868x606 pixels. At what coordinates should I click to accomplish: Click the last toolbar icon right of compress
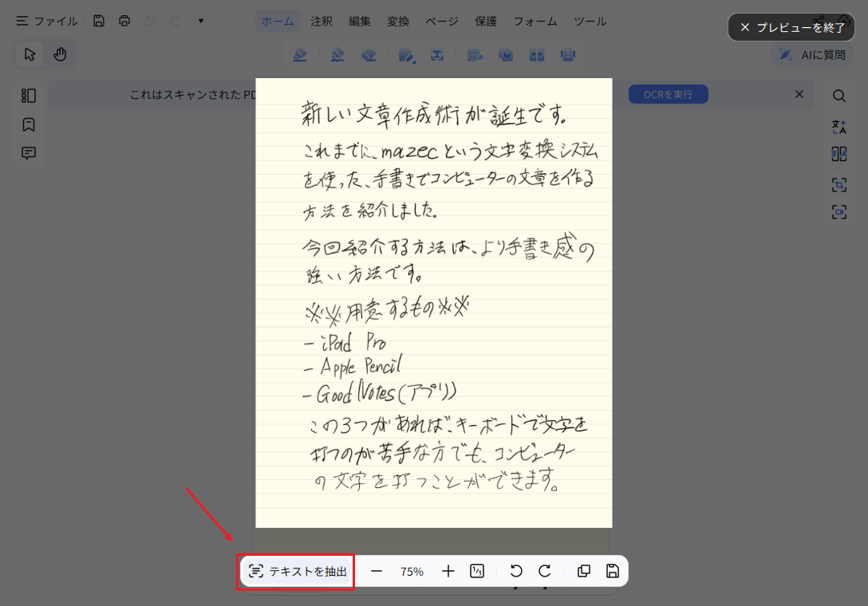coord(567,55)
